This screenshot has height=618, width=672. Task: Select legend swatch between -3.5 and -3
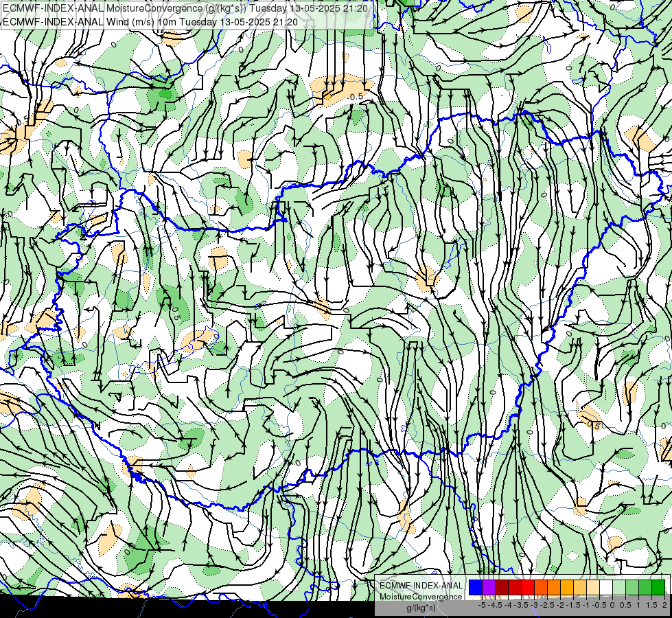tap(528, 588)
